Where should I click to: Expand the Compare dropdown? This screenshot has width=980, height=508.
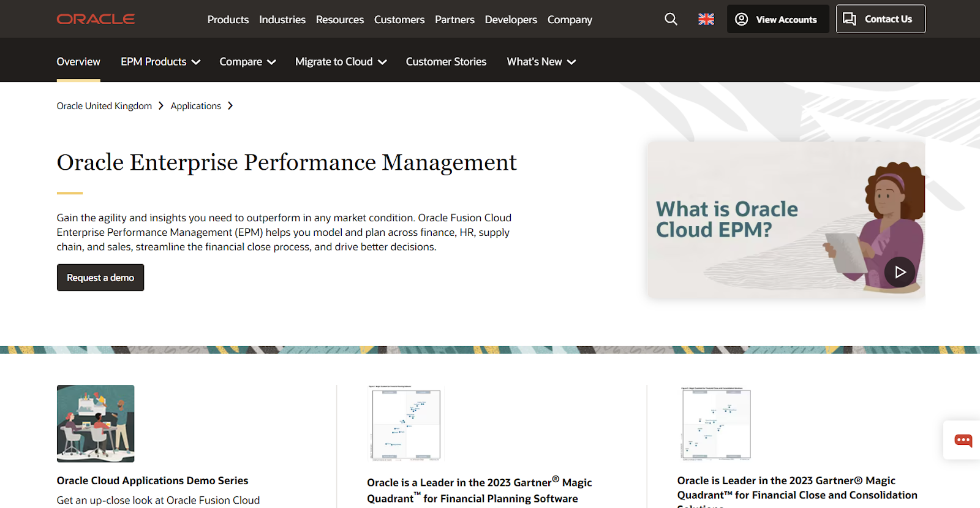point(248,61)
